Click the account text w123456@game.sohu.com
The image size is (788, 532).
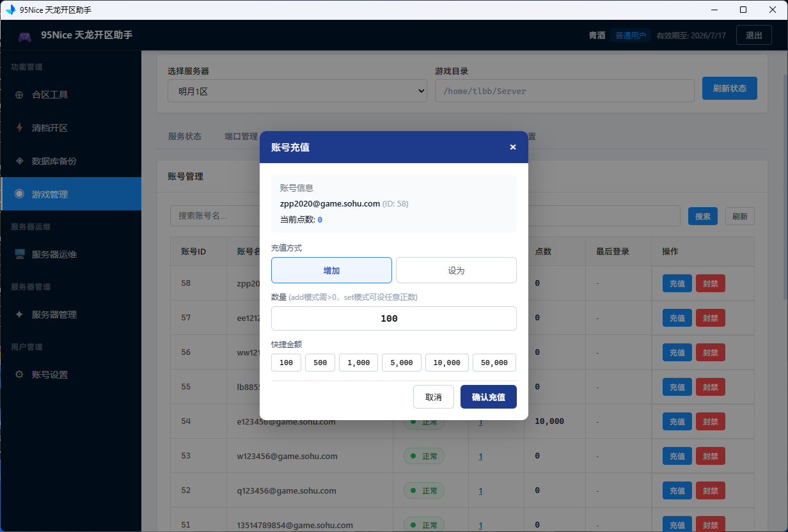[287, 457]
